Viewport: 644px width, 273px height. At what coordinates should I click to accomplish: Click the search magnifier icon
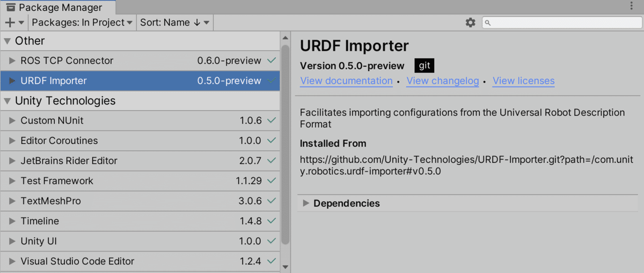(x=487, y=23)
